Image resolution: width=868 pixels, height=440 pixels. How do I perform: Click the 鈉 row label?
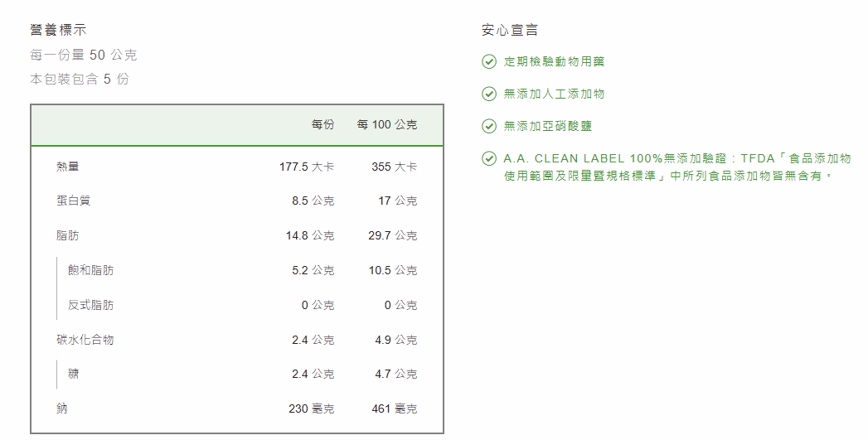click(x=62, y=409)
